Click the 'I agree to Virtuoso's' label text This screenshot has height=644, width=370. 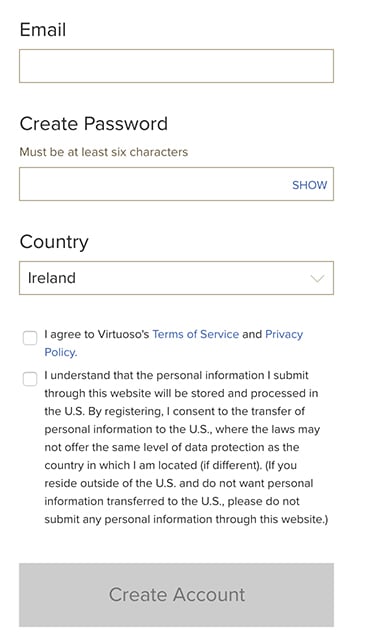click(97, 334)
